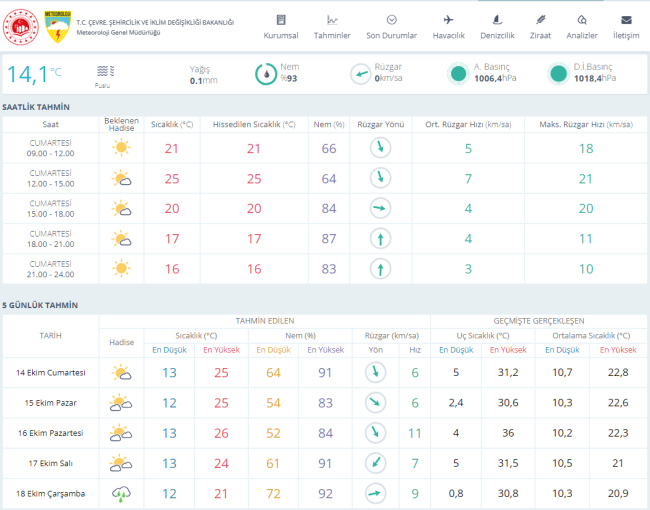The width and height of the screenshot is (650, 510).
Task: Click the Ministry red emblem logo
Action: tap(21, 27)
